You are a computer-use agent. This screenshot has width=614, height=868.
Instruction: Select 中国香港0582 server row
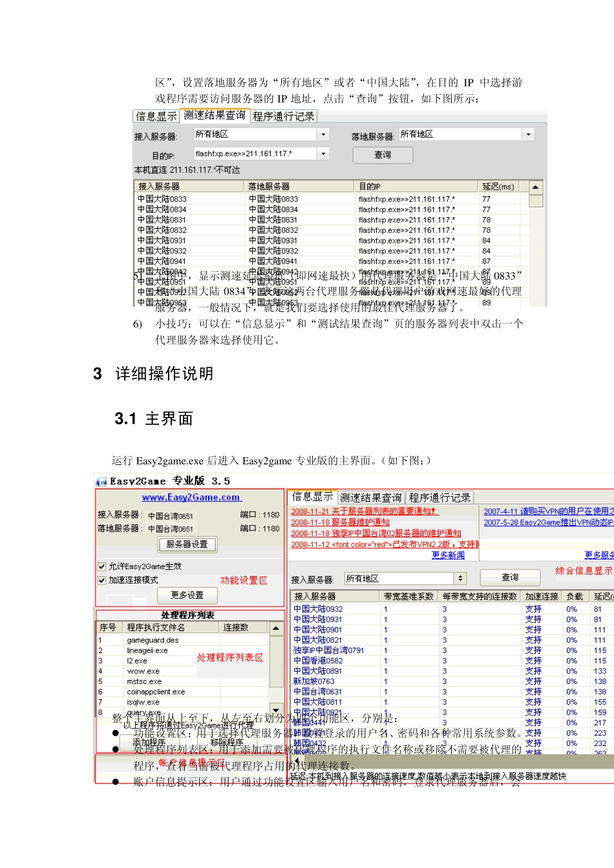pos(452,661)
